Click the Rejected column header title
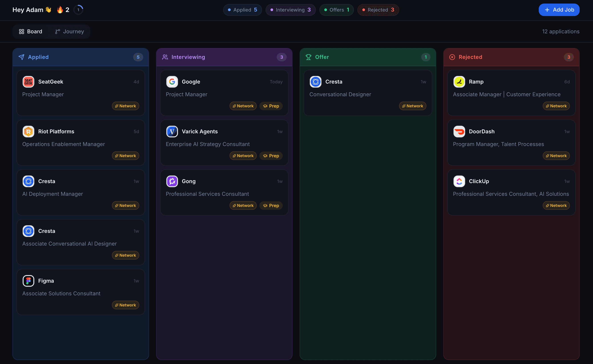 pyautogui.click(x=470, y=57)
